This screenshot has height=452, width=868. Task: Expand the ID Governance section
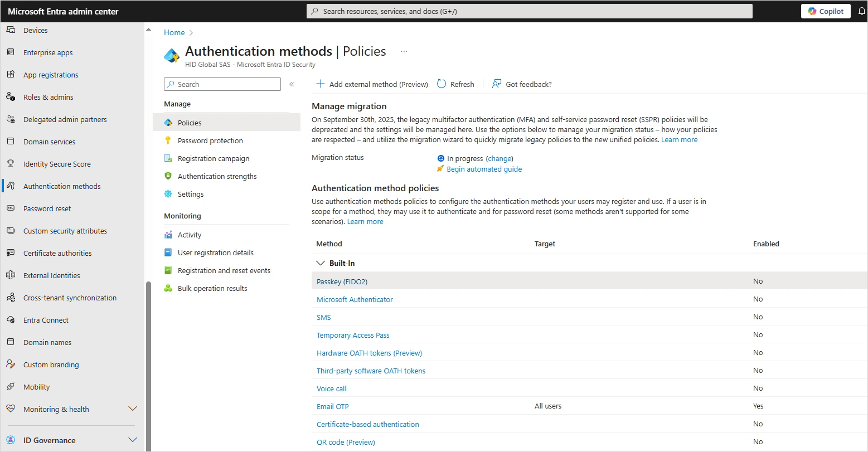[x=133, y=440]
